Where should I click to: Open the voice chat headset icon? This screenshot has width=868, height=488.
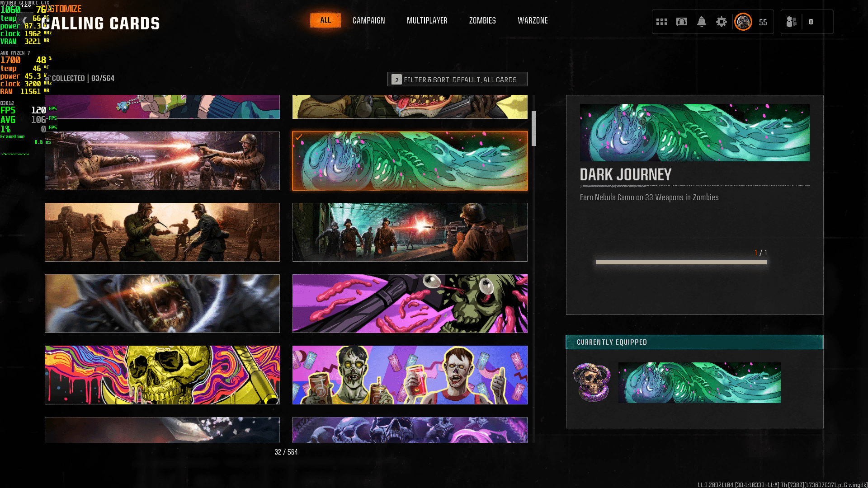click(x=682, y=22)
